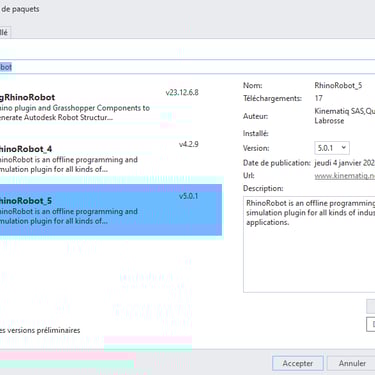This screenshot has width=375, height=375.
Task: Click the versions préliminaires option label
Action: (x=40, y=330)
